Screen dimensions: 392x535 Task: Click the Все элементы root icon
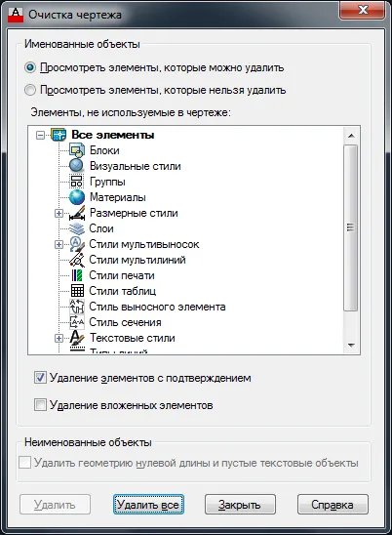tap(59, 135)
